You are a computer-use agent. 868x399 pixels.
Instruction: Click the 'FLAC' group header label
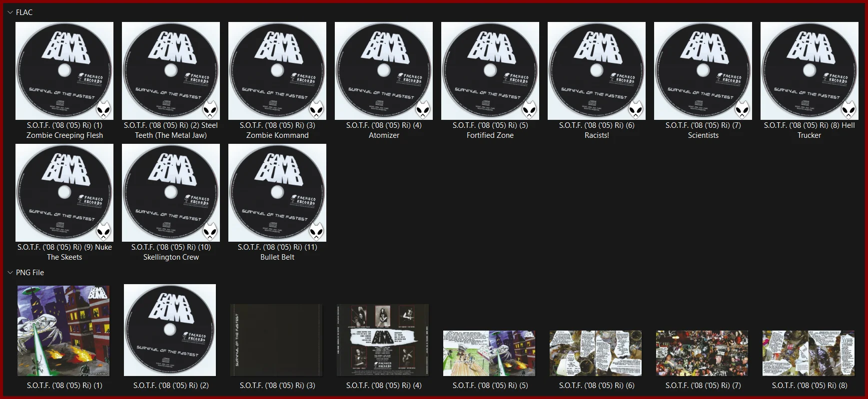[24, 12]
